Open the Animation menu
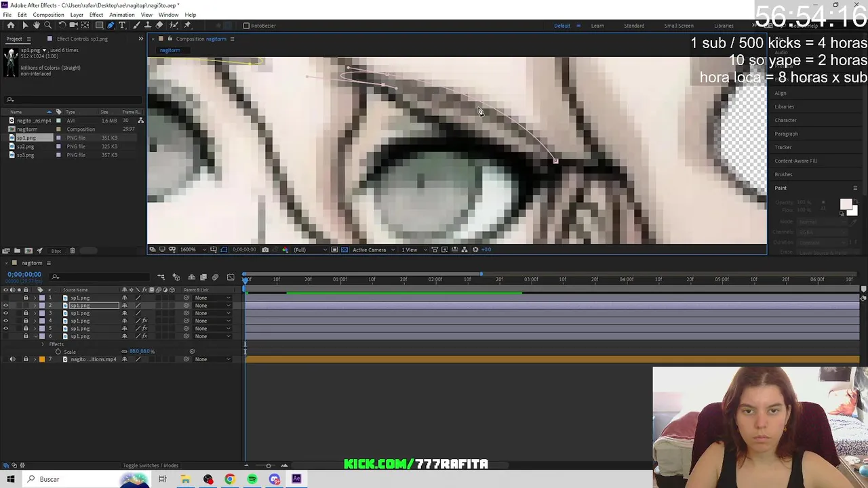This screenshot has height=488, width=868. [x=121, y=15]
